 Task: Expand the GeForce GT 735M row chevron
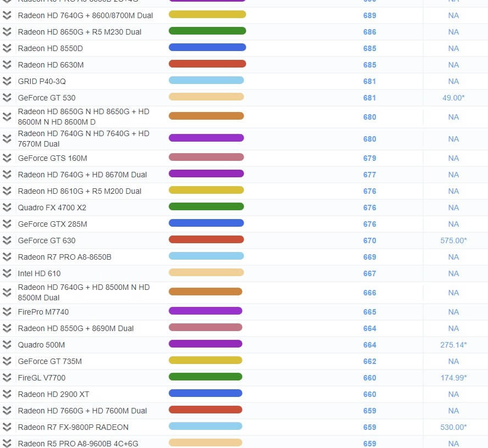click(7, 361)
